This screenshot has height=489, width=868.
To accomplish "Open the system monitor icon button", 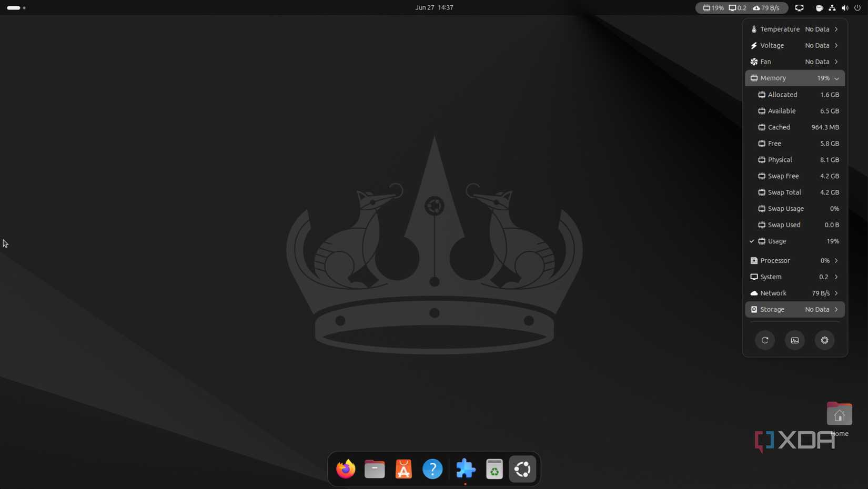I will (x=795, y=340).
